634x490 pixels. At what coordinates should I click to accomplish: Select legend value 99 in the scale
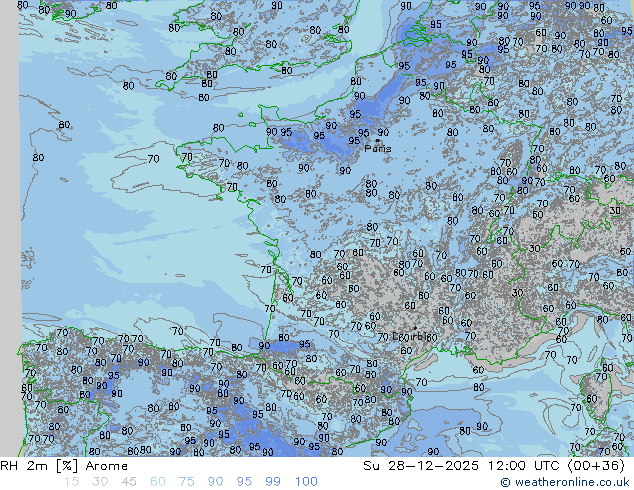[273, 482]
